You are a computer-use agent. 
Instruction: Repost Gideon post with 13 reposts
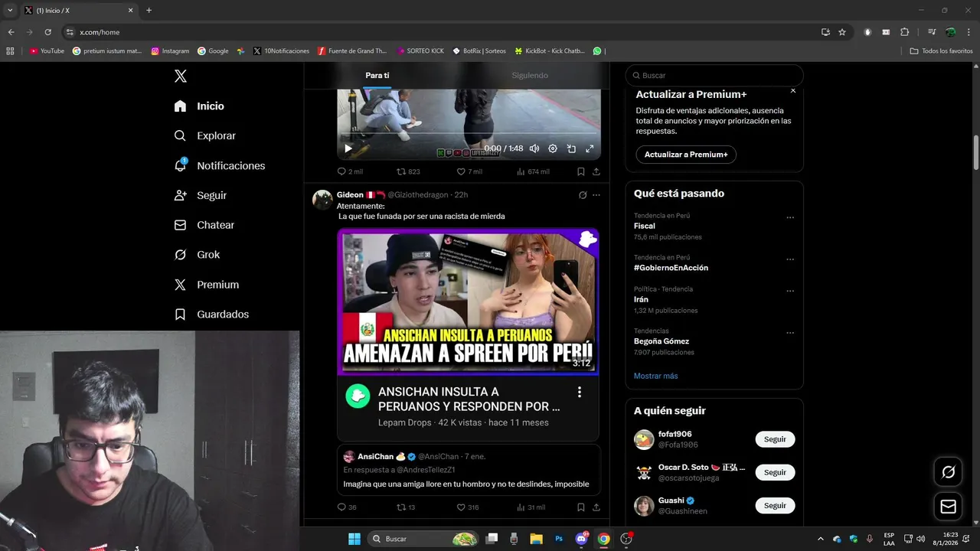(x=406, y=507)
